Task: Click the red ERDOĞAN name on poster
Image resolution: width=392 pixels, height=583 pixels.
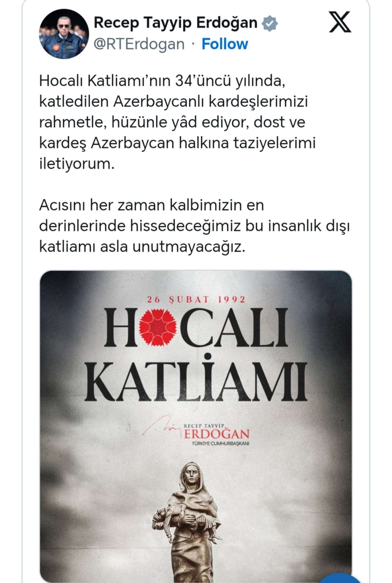Action: 217,434
